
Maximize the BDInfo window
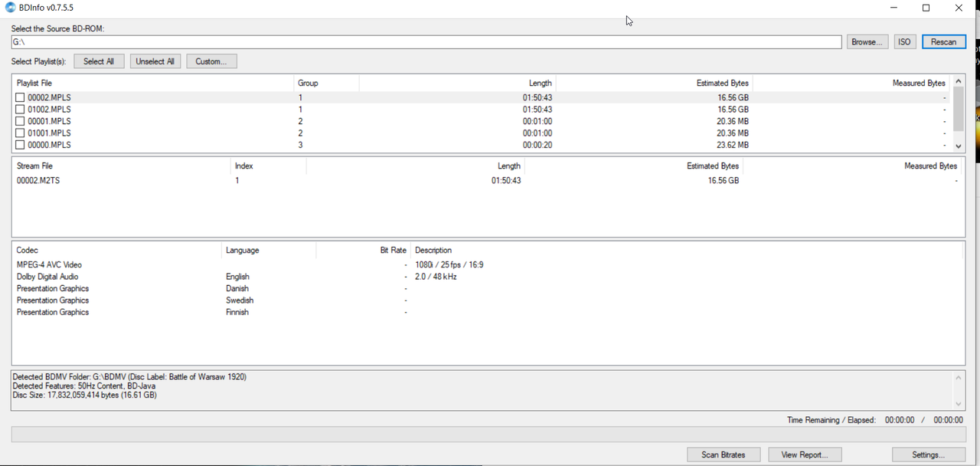click(926, 8)
